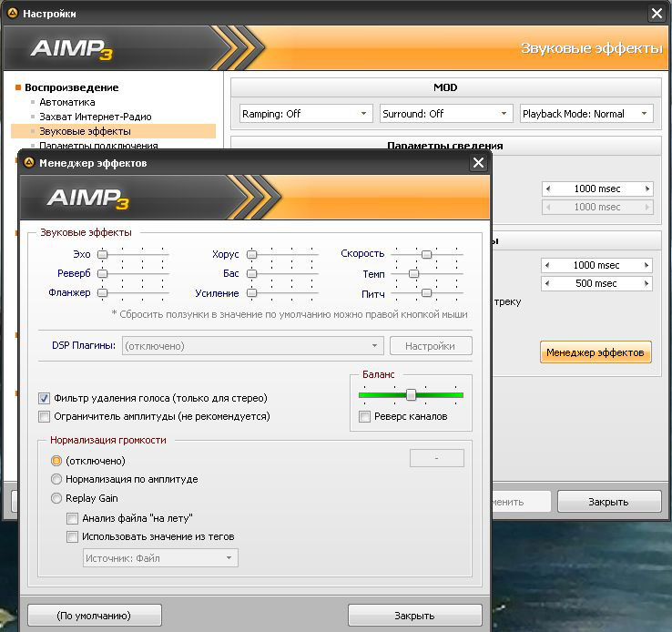The height and width of the screenshot is (632, 672).
Task: Click Закрыть in Настройки window
Action: click(x=608, y=502)
